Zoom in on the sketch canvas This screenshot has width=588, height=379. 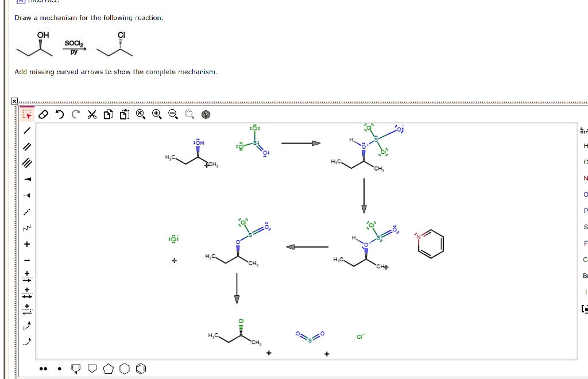(156, 114)
